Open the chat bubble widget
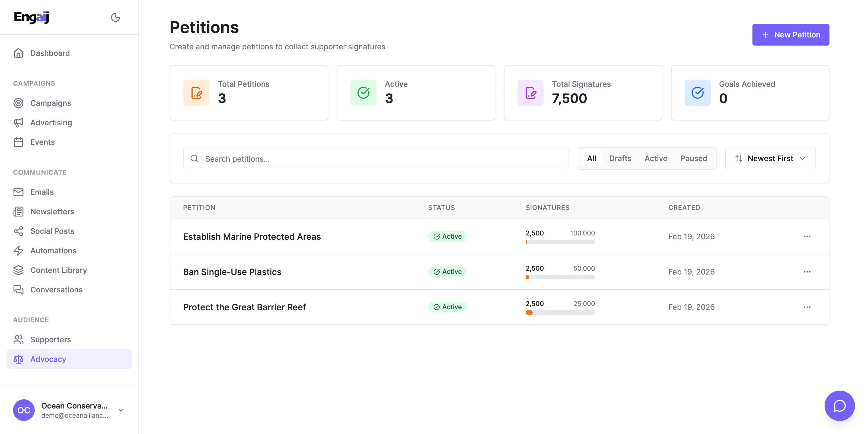Image resolution: width=868 pixels, height=434 pixels. click(x=839, y=405)
